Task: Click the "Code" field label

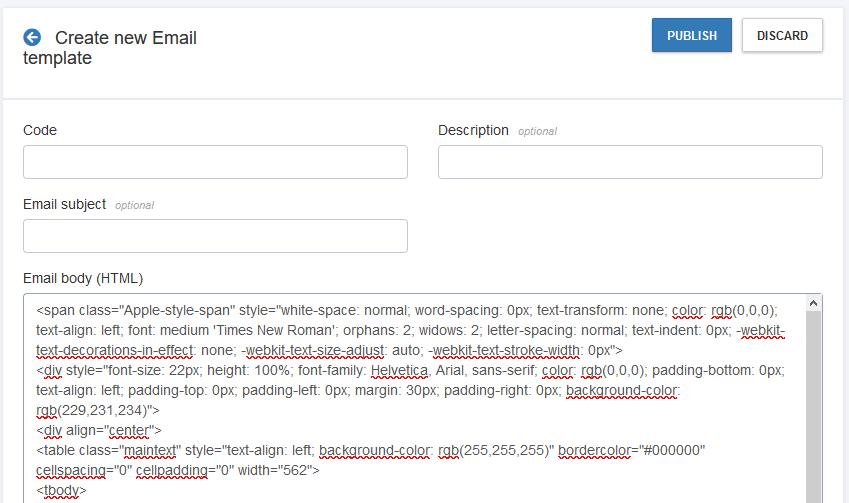Action: (40, 130)
